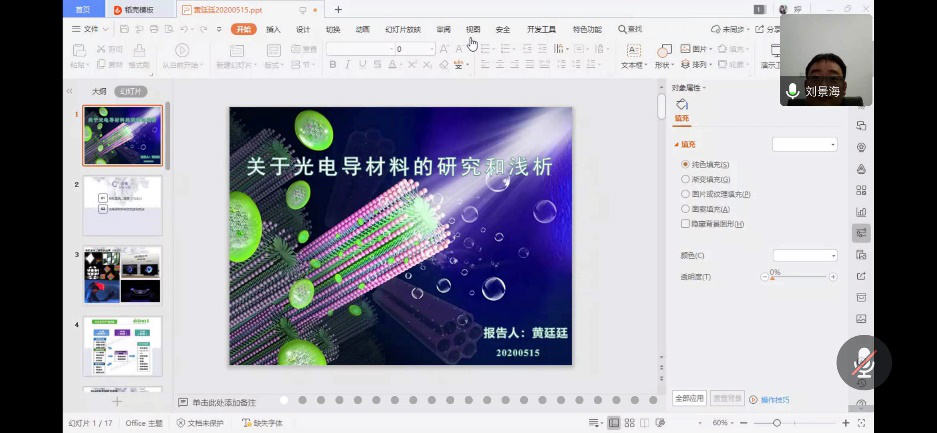This screenshot has height=433, width=937.
Task: Click the Find (查找) magnifier icon
Action: tap(623, 29)
